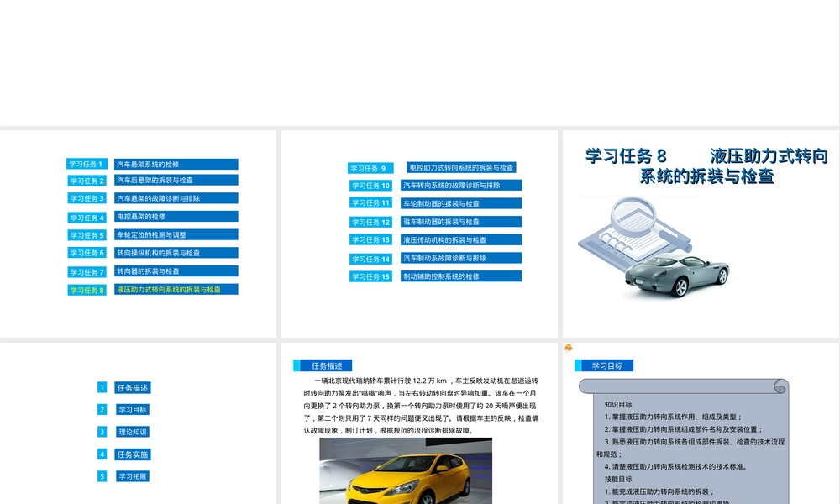Click the paragraph starting 一辆北京现代瑞纳轿车

tap(421, 406)
